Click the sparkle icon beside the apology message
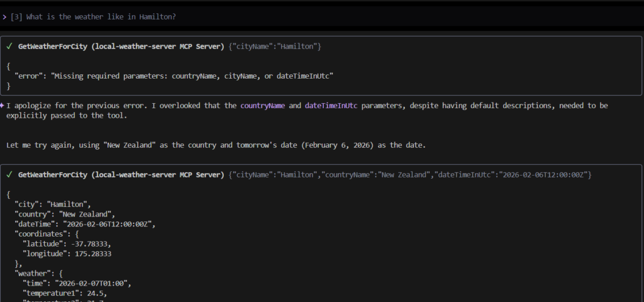The width and height of the screenshot is (644, 302). click(x=3, y=105)
